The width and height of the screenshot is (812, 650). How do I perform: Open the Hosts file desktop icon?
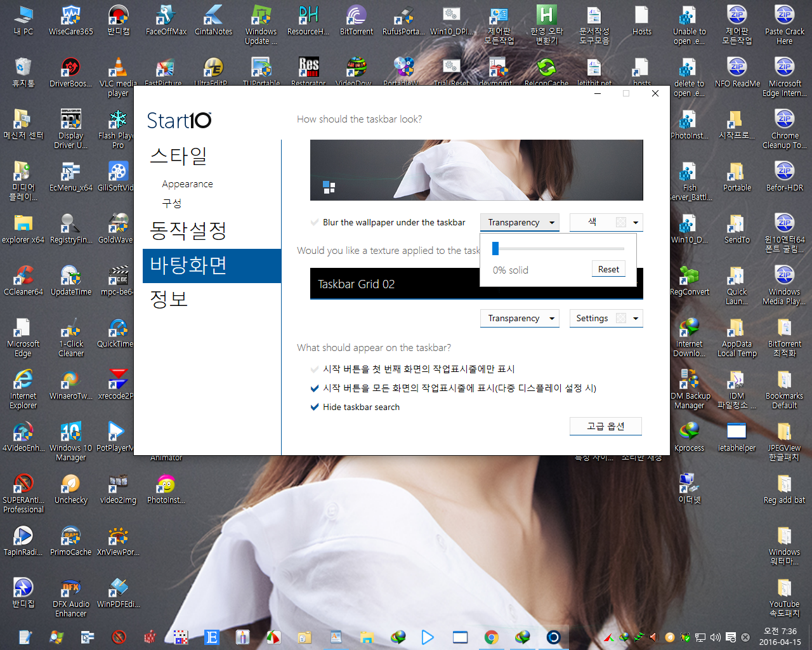click(642, 21)
